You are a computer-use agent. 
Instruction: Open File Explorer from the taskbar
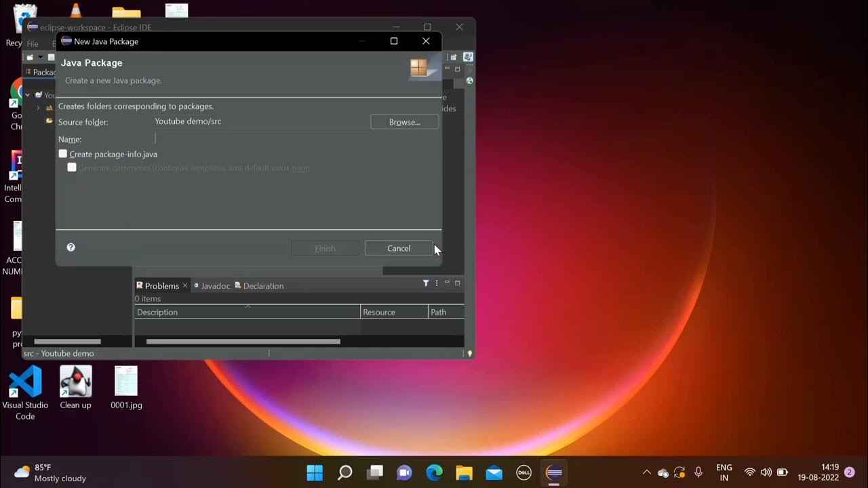(464, 472)
